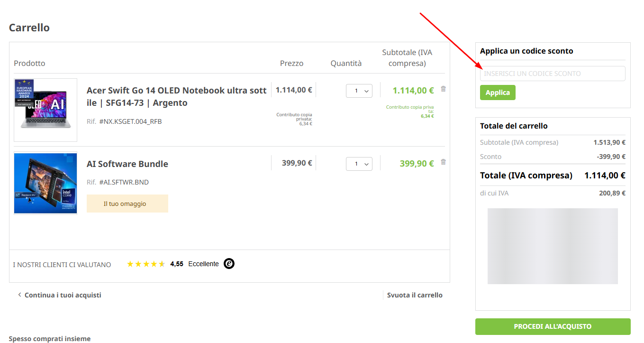Screen dimensions: 644x343
Task: Click the 'Il tuo omaggio' gift badge
Action: coord(127,204)
